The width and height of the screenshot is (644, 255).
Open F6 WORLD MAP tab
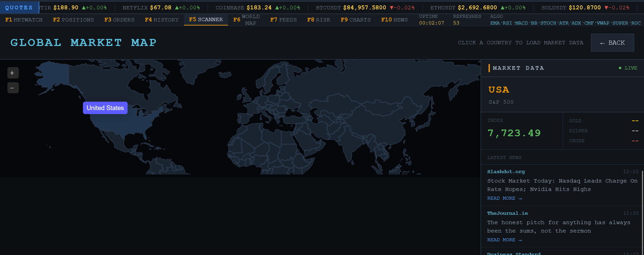[247, 20]
